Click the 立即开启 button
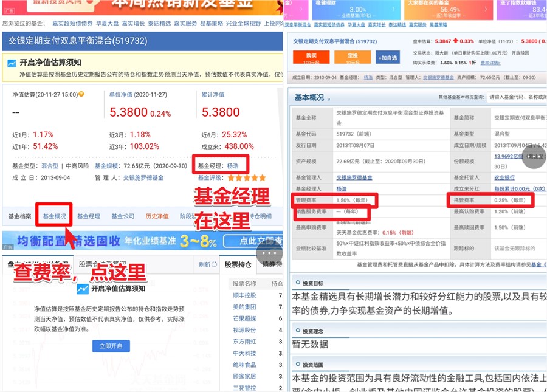Image resolution: width=547 pixels, height=392 pixels. click(x=111, y=346)
